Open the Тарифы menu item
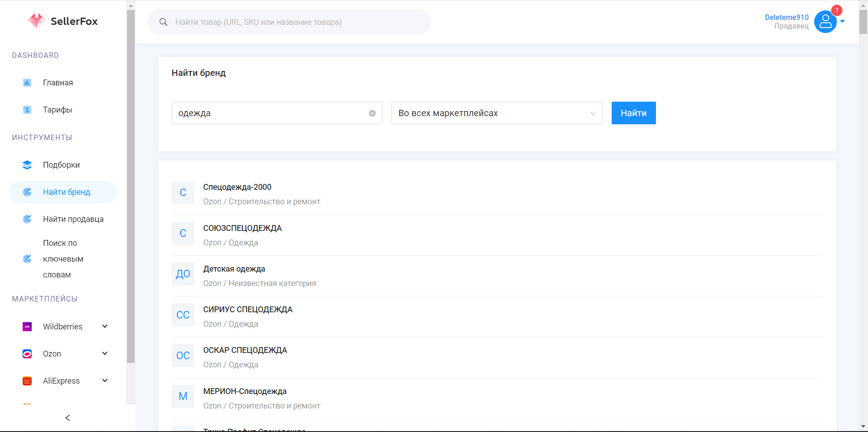 [x=63, y=110]
